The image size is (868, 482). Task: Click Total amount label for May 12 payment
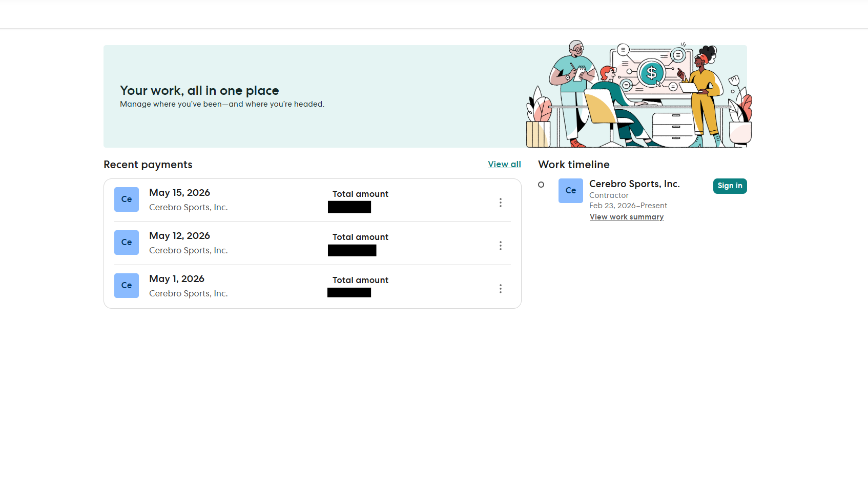click(x=360, y=237)
